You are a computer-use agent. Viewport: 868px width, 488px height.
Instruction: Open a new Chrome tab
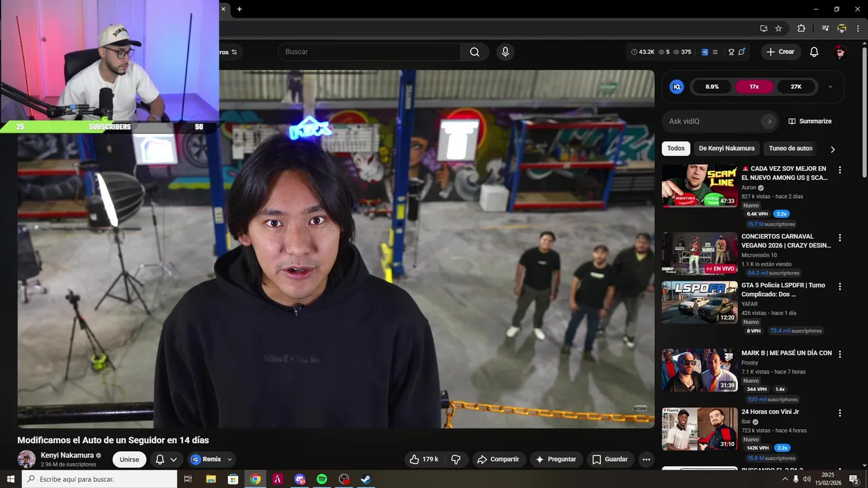(239, 9)
